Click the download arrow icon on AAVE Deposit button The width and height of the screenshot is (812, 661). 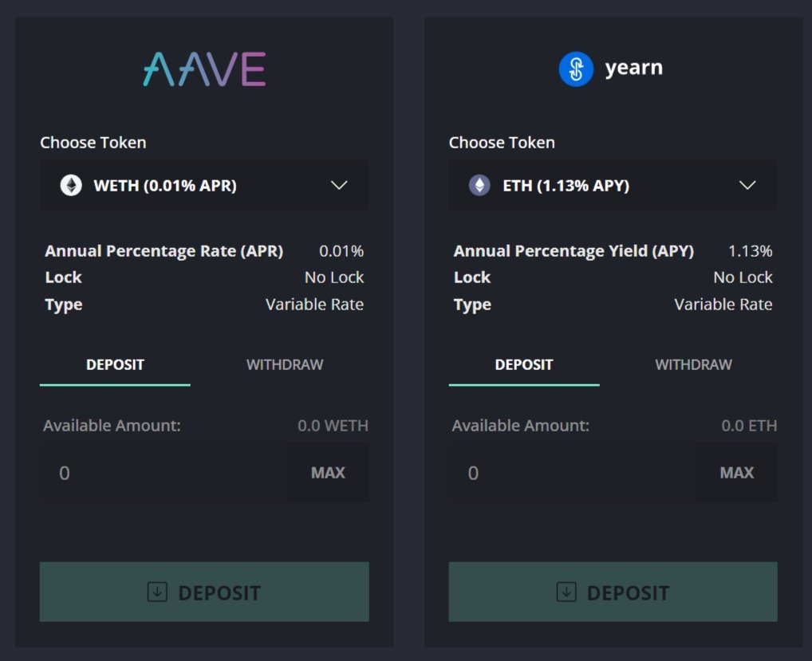[157, 592]
